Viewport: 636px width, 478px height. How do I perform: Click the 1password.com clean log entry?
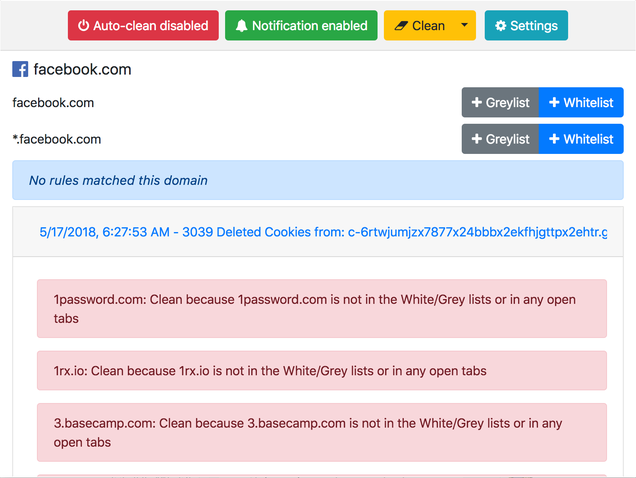click(x=322, y=308)
